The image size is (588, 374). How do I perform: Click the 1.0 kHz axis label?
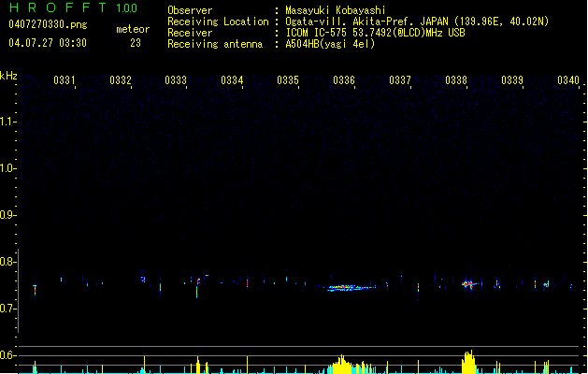pyautogui.click(x=7, y=168)
